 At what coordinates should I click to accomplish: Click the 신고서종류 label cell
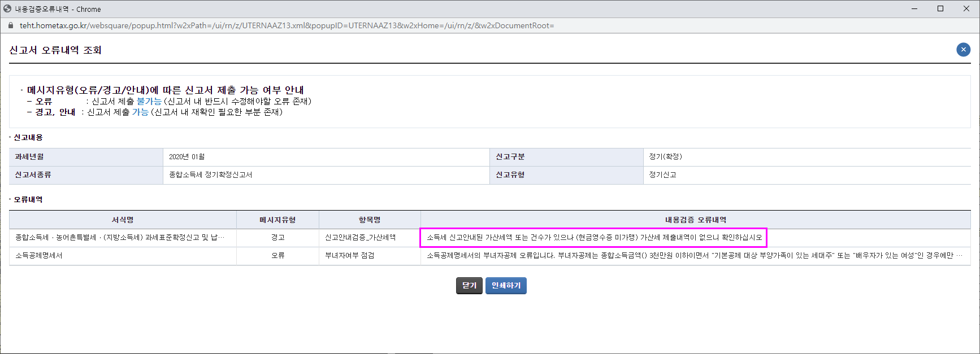click(x=86, y=175)
